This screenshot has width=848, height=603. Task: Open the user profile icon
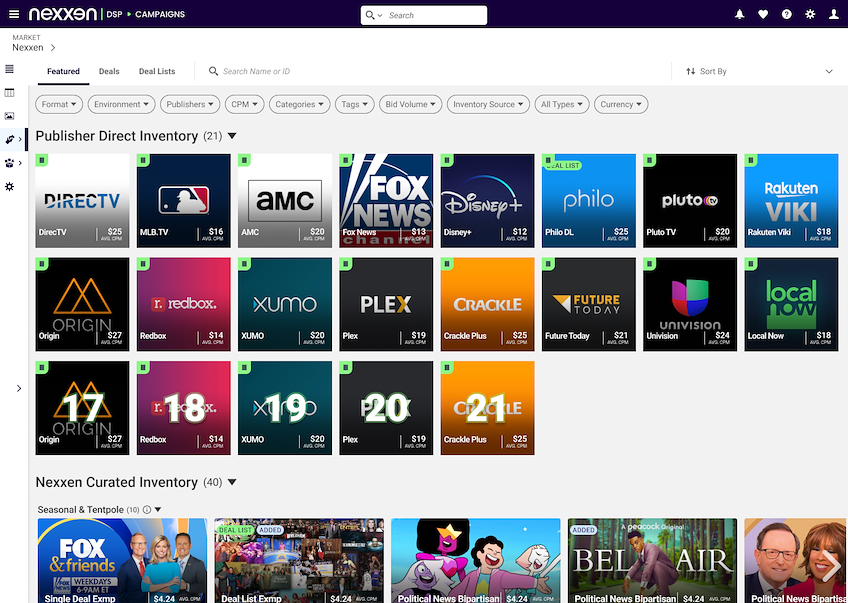point(833,14)
